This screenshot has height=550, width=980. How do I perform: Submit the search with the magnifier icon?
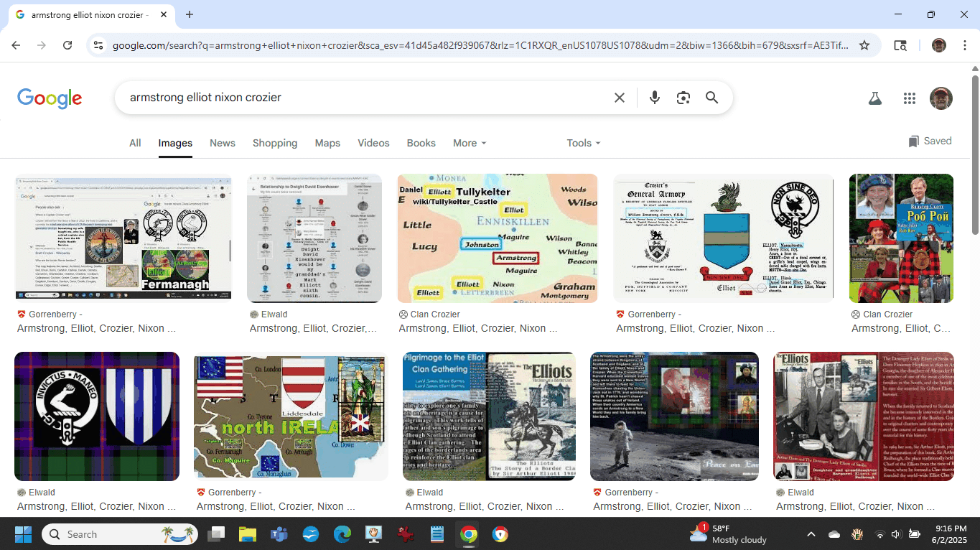coord(711,98)
